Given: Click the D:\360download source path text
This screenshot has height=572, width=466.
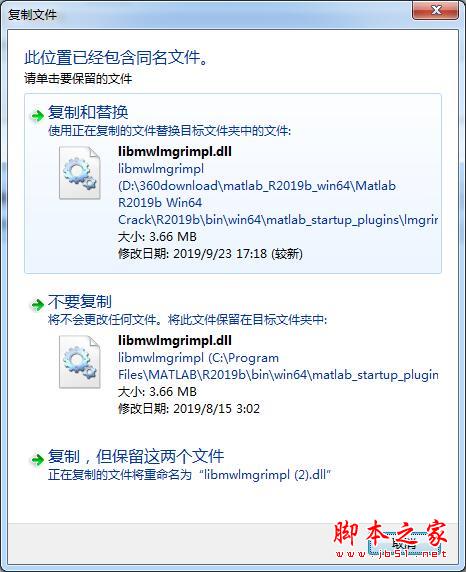Looking at the screenshot, I should click(278, 202).
